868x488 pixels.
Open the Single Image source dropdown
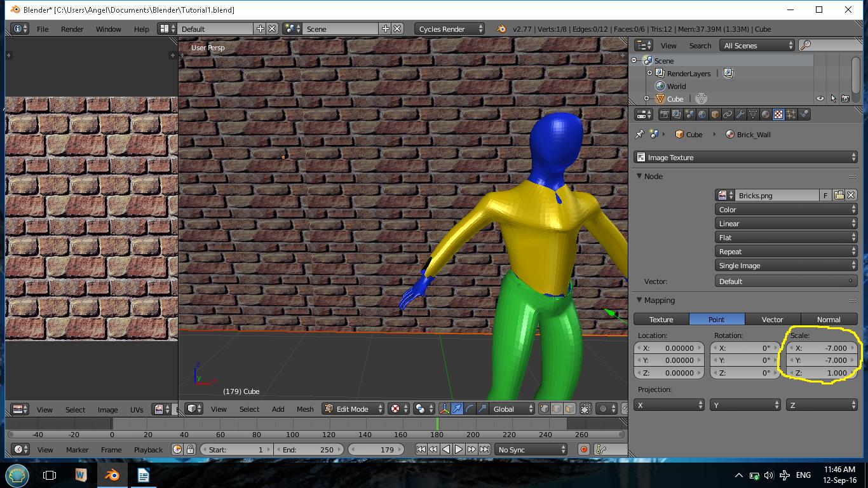(x=786, y=266)
